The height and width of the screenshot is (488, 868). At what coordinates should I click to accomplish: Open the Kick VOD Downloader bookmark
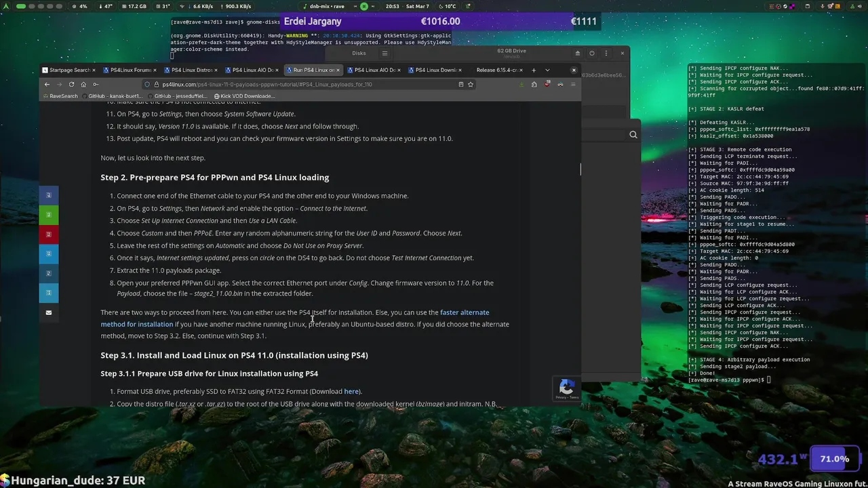[243, 96]
